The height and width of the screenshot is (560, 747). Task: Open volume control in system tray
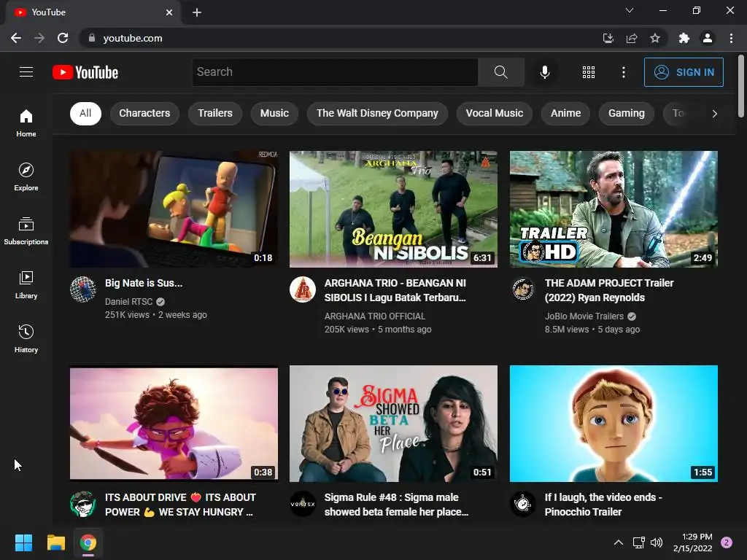657,542
